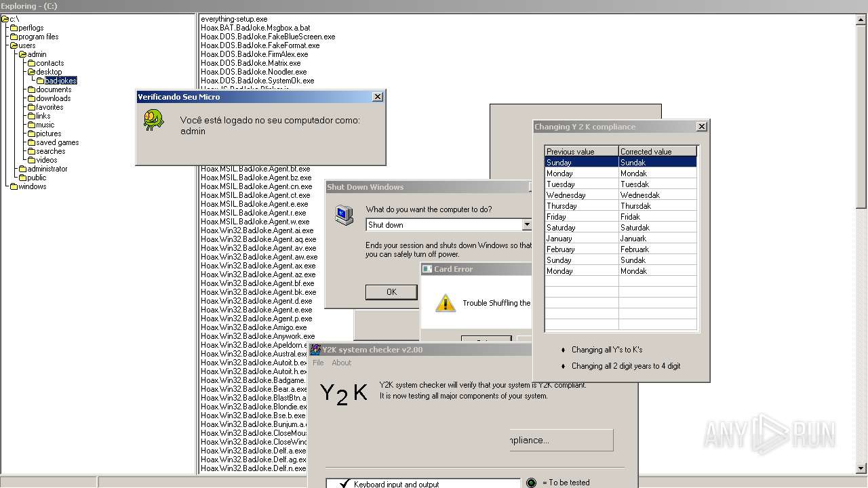Click the 'February' previous value cell
This screenshot has width=868, height=488.
[582, 249]
